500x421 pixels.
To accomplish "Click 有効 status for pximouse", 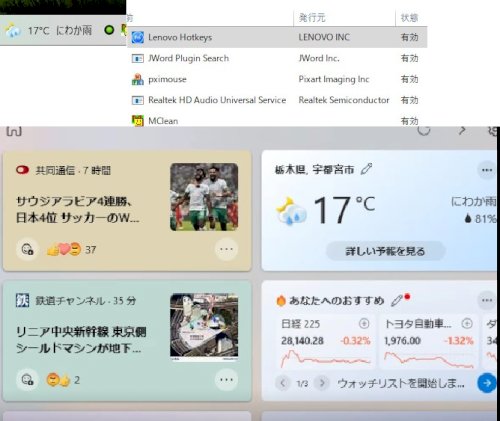I will pyautogui.click(x=409, y=79).
